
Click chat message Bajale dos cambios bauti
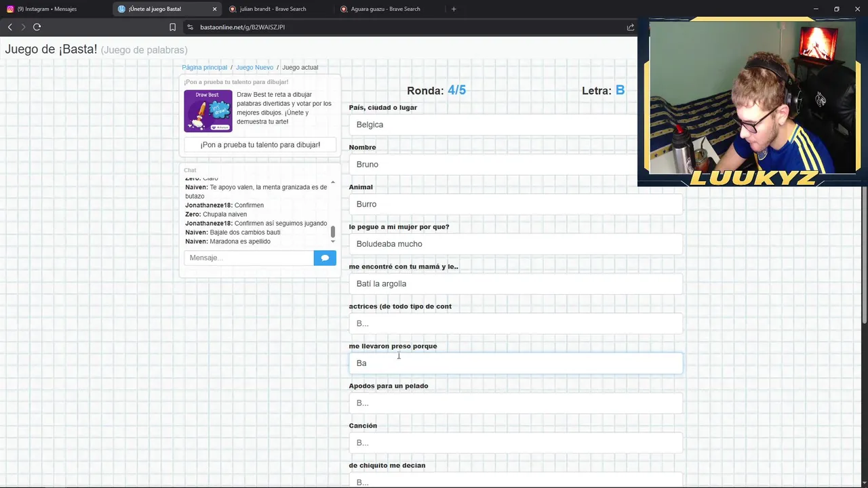point(233,232)
